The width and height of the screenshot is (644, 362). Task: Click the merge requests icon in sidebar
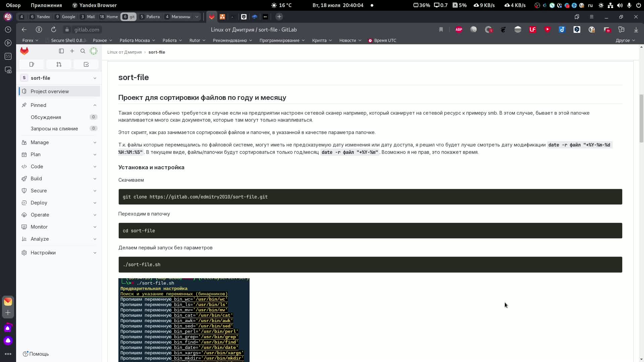tap(59, 64)
